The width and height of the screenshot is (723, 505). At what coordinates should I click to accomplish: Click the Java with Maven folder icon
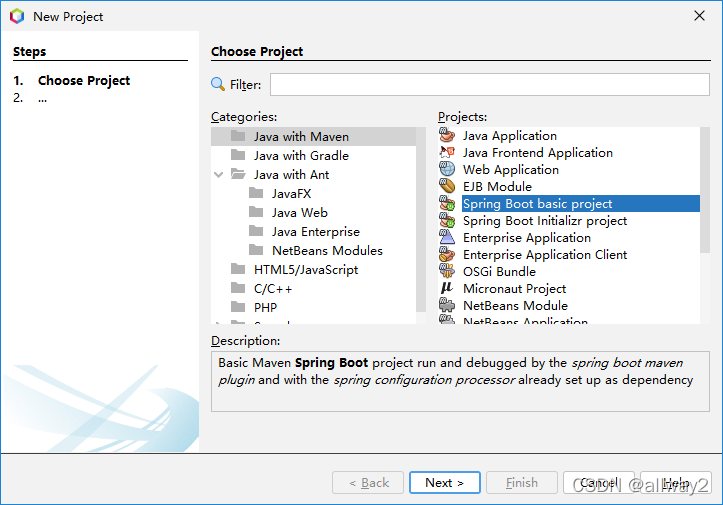(238, 136)
